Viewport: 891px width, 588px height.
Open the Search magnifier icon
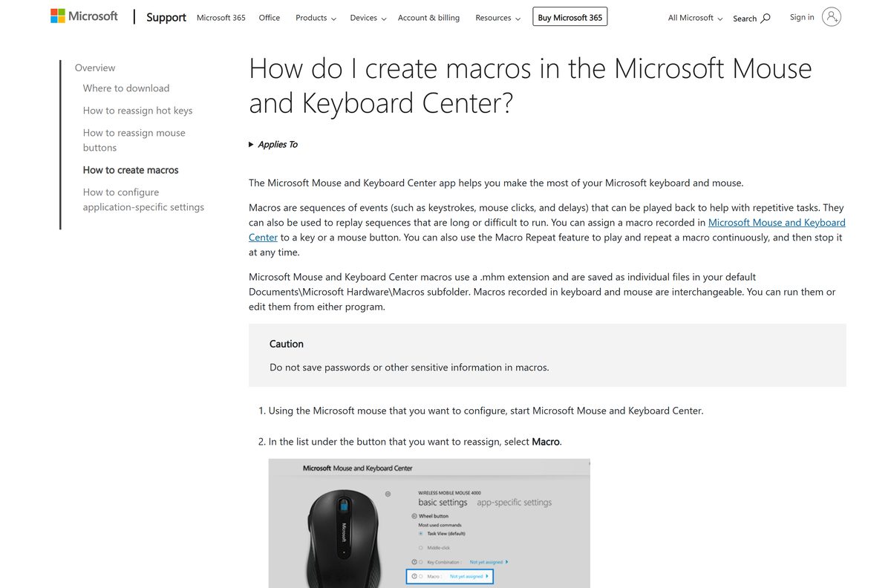(766, 18)
